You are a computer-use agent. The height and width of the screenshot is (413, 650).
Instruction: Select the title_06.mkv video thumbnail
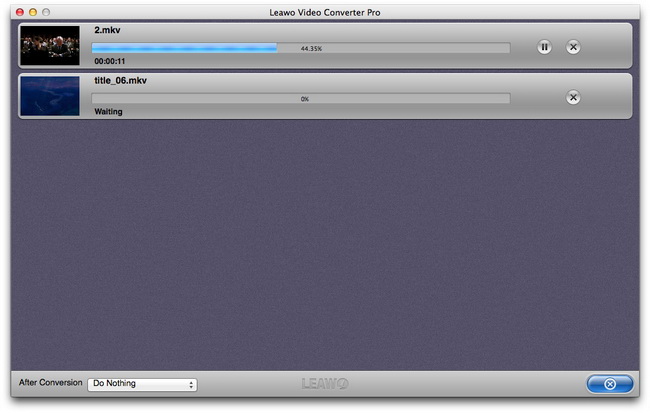pos(50,96)
